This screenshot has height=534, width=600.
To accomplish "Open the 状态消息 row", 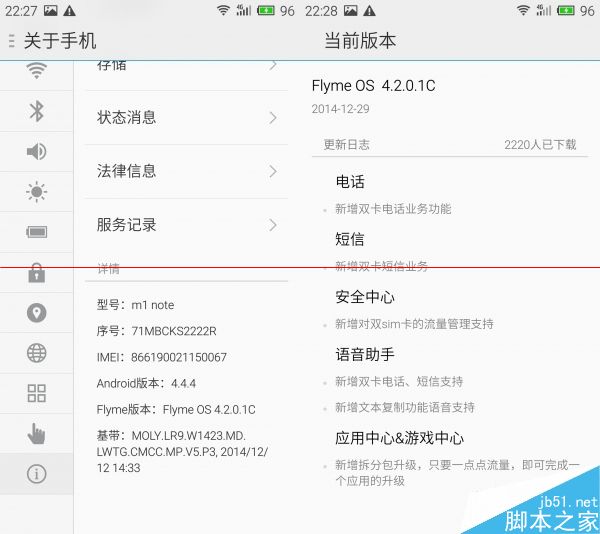I will [x=186, y=117].
